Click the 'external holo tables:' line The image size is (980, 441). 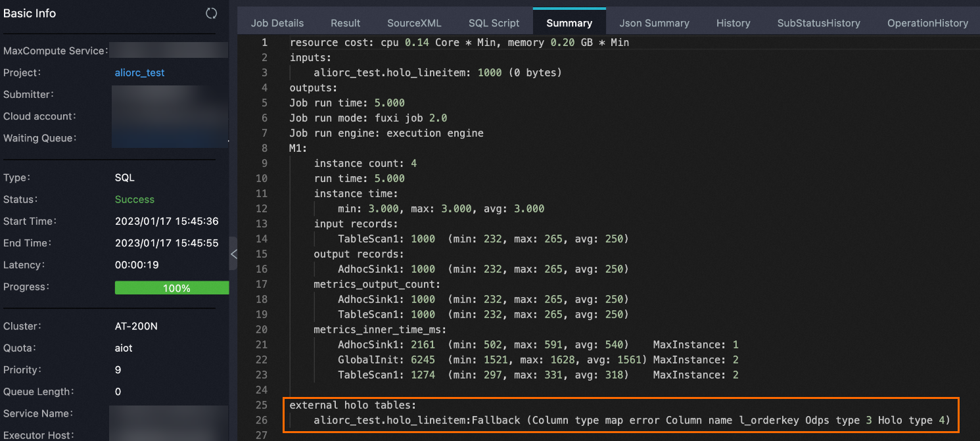point(353,406)
